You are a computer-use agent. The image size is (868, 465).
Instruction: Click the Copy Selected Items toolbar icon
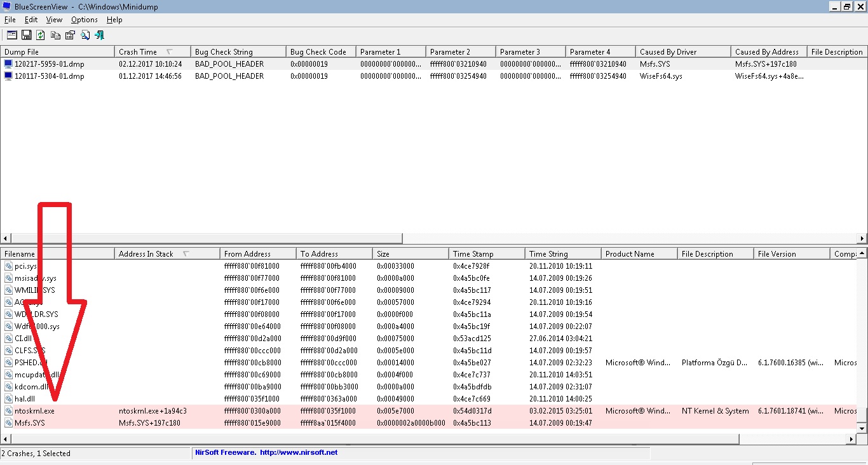click(56, 35)
